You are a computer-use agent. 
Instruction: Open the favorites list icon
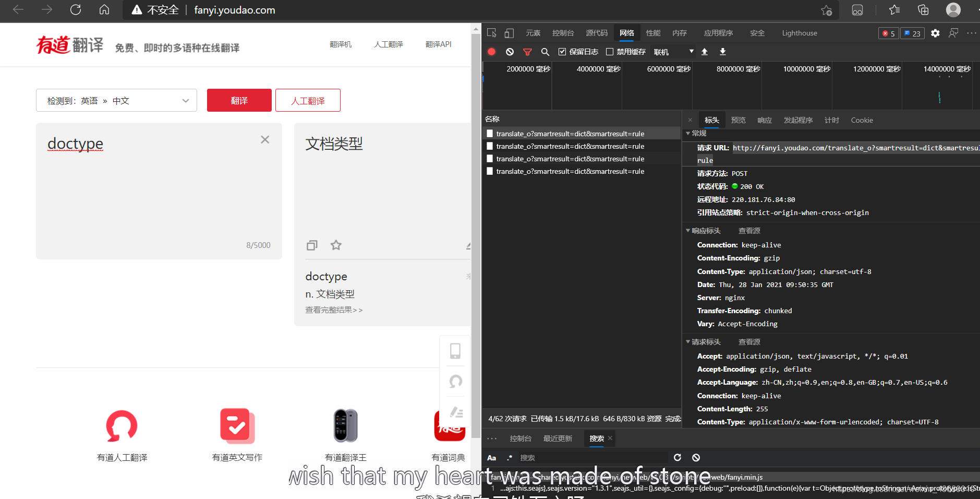tap(894, 10)
